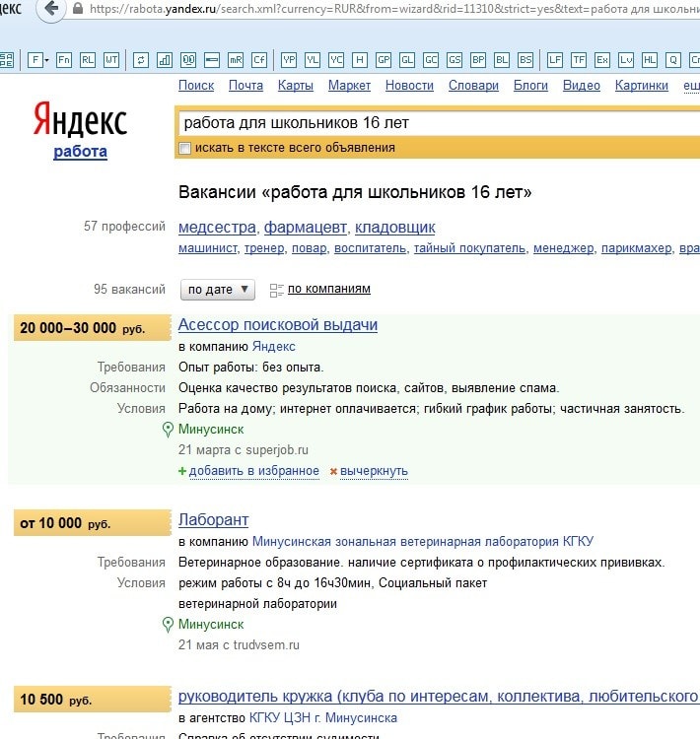The width and height of the screenshot is (700, 739).
Task: Click 'вычеркнуть' to strike out Асессор vacancy
Action: pyautogui.click(x=374, y=471)
